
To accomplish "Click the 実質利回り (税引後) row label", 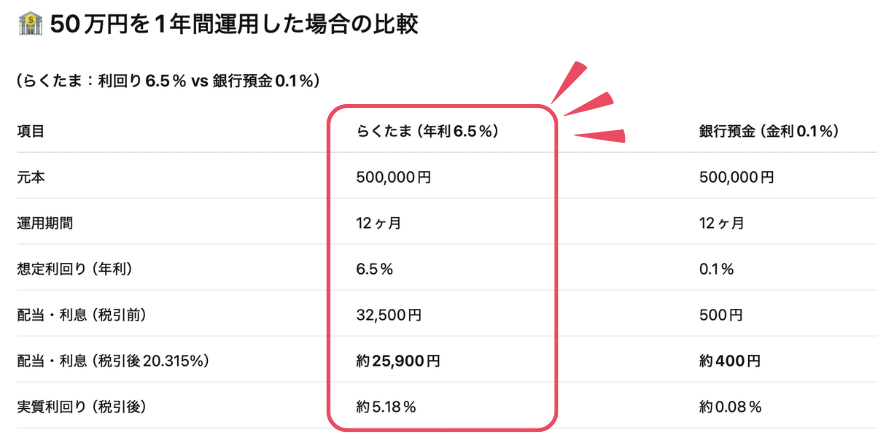I will [x=83, y=407].
